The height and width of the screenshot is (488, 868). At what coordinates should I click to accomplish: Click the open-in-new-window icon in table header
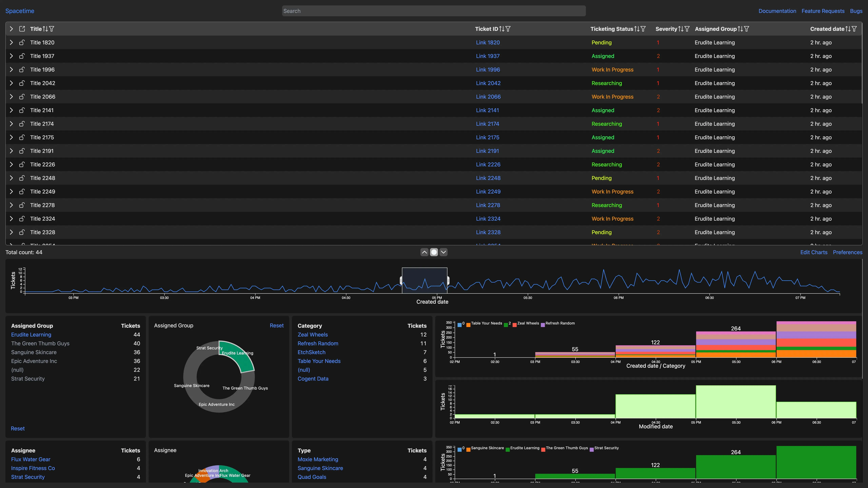coord(22,29)
